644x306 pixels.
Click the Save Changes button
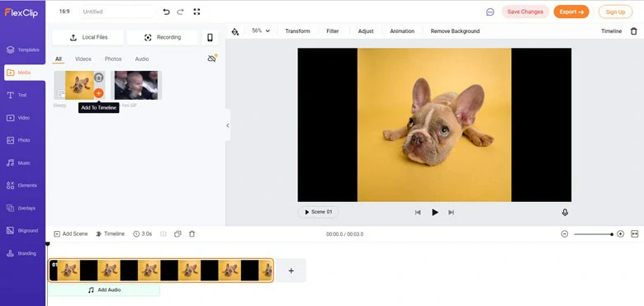525,12
